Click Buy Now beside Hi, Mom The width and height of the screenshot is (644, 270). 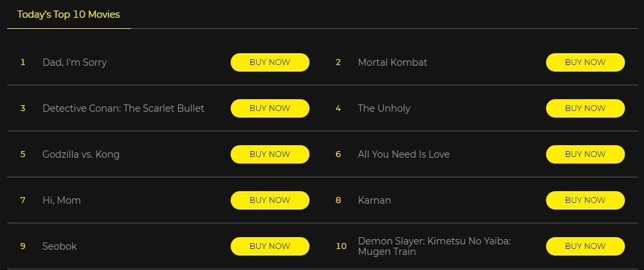pos(269,200)
